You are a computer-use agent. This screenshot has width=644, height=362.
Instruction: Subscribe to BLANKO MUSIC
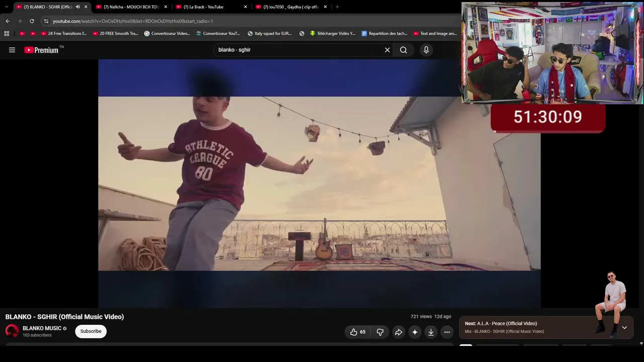tap(91, 331)
